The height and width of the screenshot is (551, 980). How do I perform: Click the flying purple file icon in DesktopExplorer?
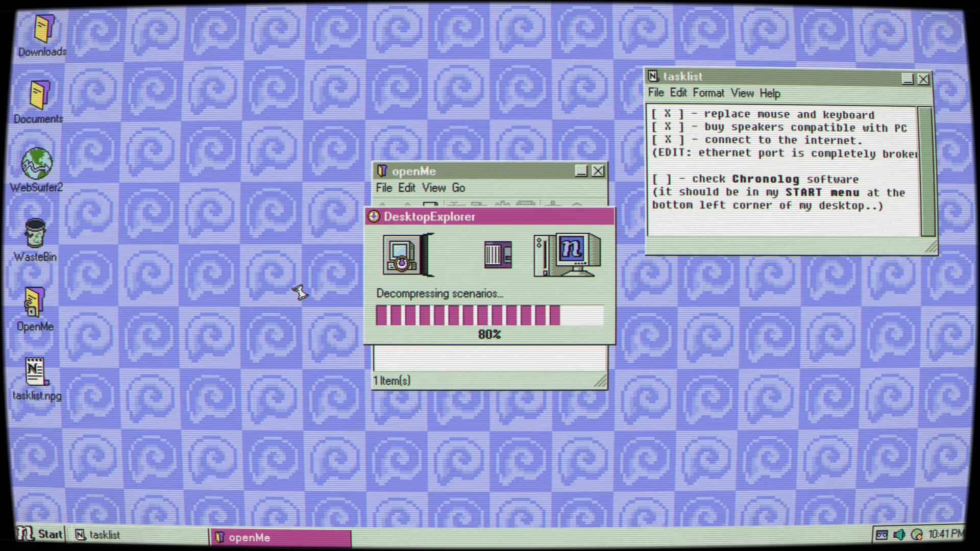click(498, 255)
